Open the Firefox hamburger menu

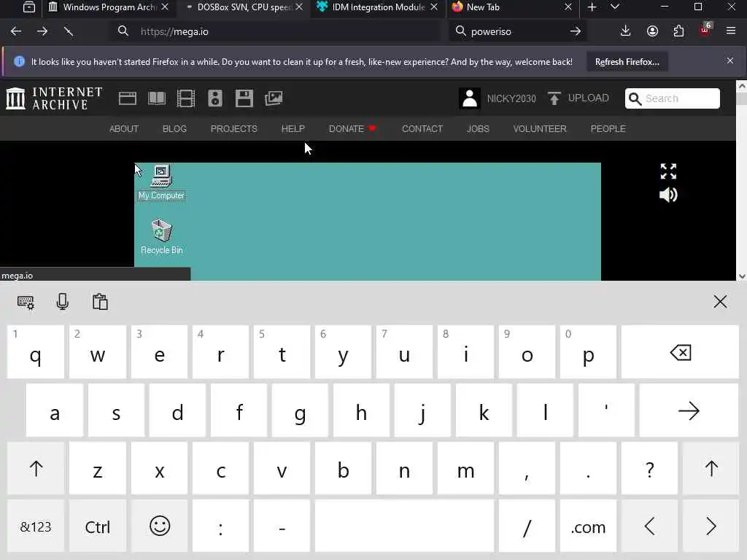[731, 31]
